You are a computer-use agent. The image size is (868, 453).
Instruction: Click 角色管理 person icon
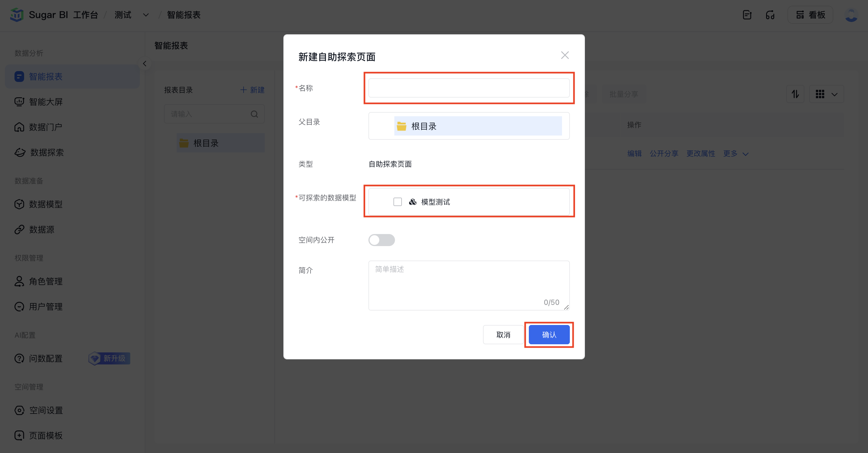[x=19, y=281]
